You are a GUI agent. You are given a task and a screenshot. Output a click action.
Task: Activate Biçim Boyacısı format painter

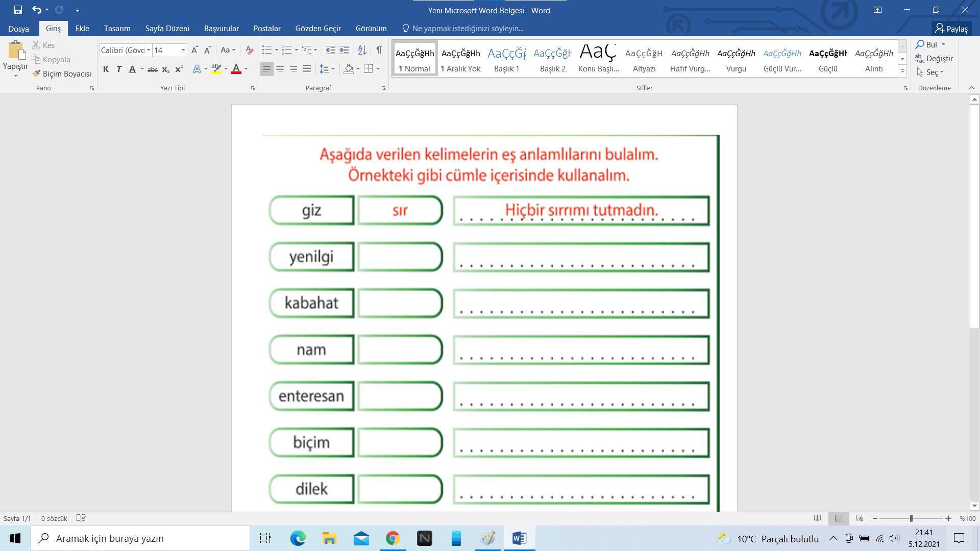pyautogui.click(x=62, y=74)
